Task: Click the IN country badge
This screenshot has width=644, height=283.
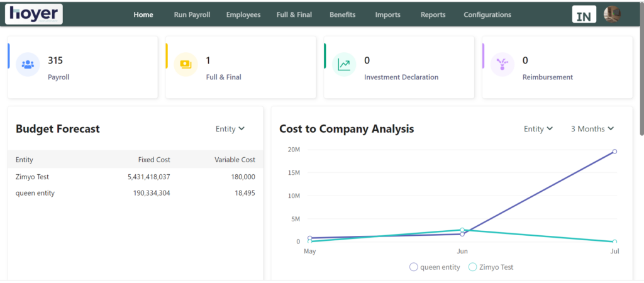Action: 584,15
